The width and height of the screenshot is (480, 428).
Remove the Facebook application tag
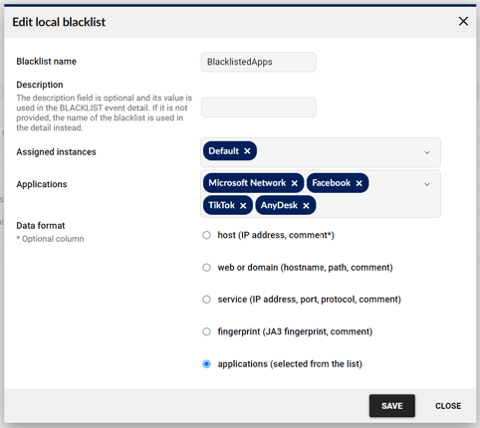[359, 183]
